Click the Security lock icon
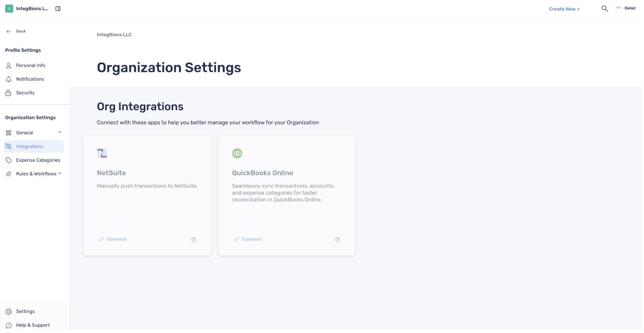The height and width of the screenshot is (333, 644). (9, 93)
